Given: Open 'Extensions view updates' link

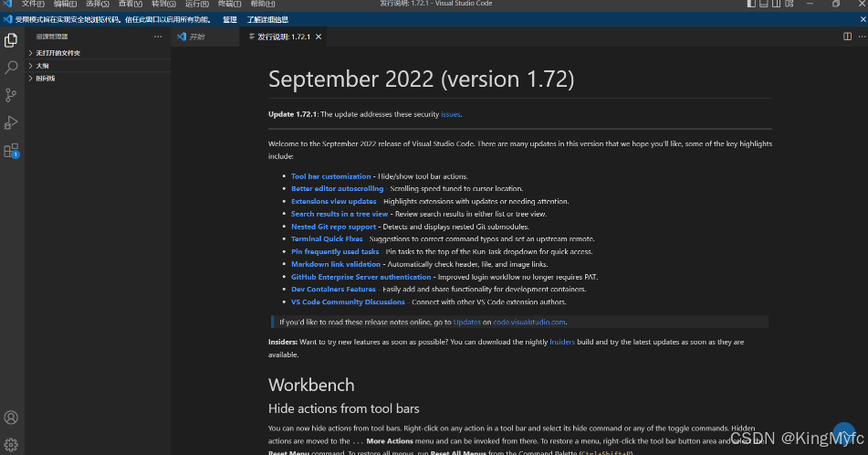Looking at the screenshot, I should pyautogui.click(x=334, y=201).
